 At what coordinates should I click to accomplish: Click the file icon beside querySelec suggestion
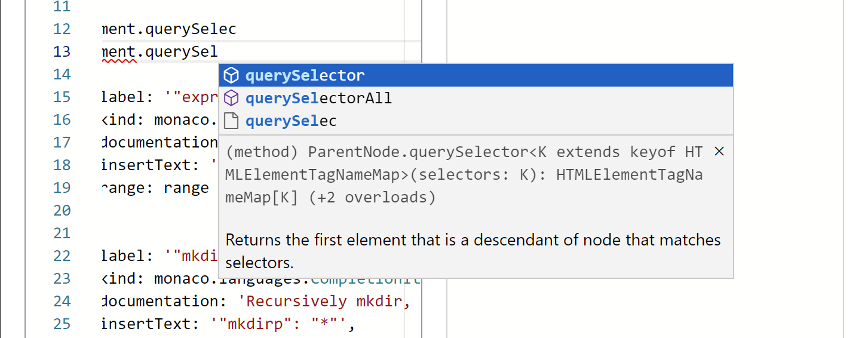coord(231,121)
